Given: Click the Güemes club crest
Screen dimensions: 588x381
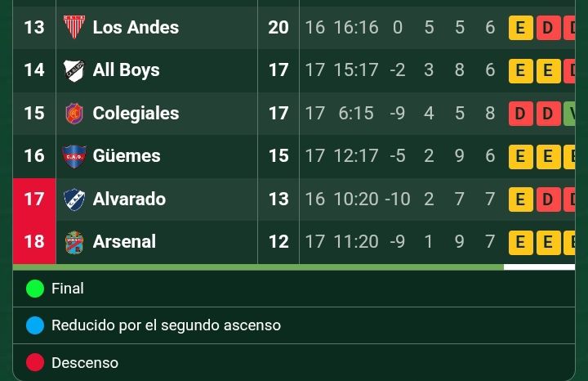Looking at the screenshot, I should pyautogui.click(x=73, y=156).
